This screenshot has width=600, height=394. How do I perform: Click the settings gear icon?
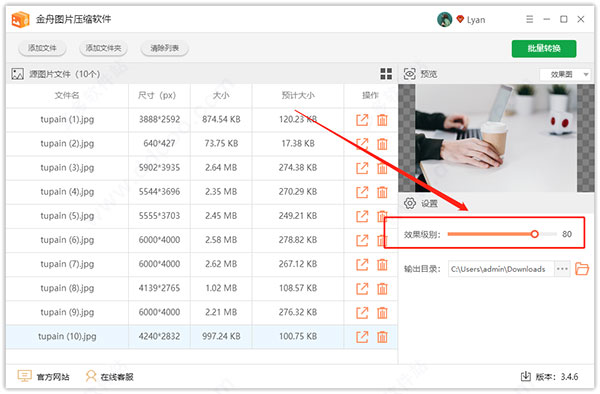pyautogui.click(x=410, y=203)
